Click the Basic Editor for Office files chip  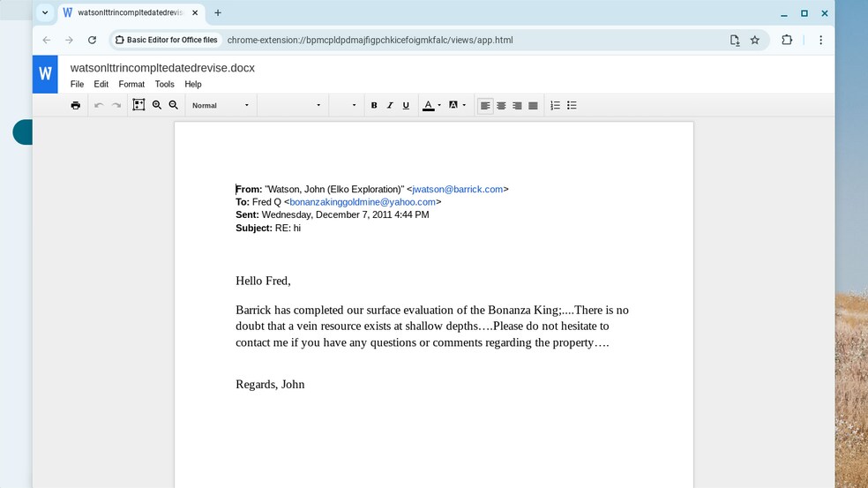166,40
